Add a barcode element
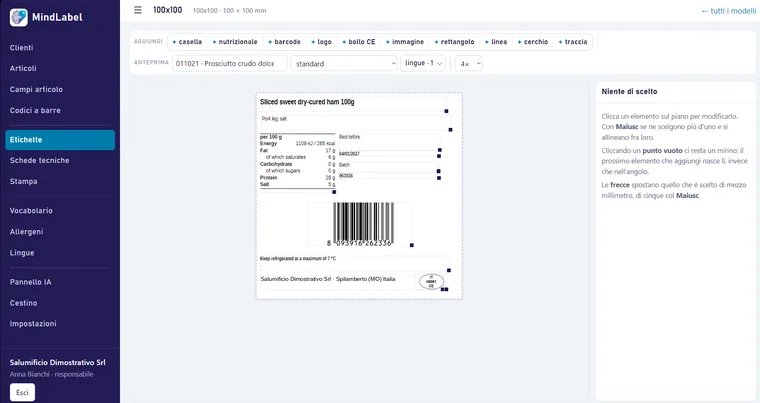 285,42
